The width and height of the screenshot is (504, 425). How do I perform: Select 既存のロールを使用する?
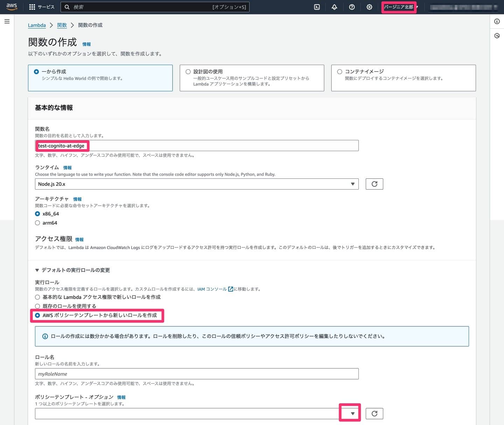coord(37,306)
